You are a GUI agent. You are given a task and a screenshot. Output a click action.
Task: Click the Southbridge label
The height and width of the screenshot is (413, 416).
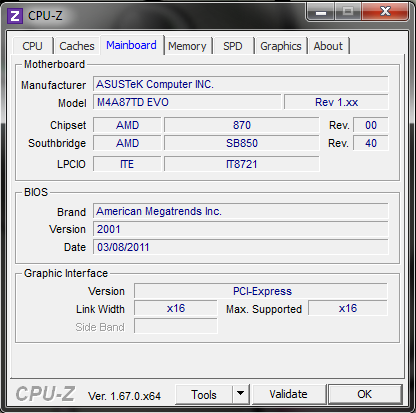[57, 143]
